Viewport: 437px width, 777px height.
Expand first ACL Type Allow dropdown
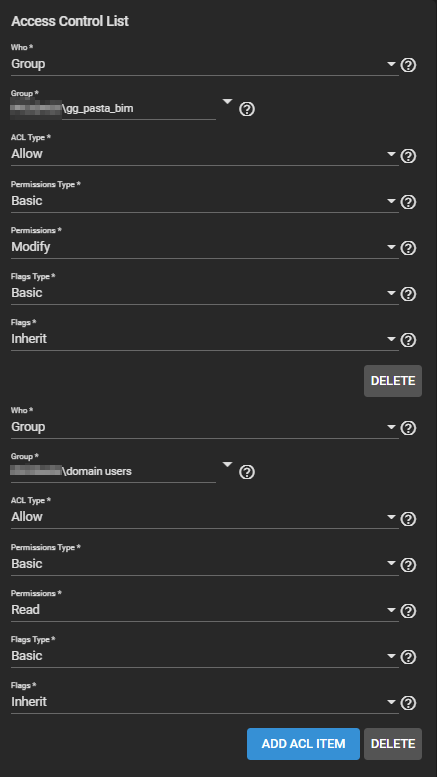point(205,154)
